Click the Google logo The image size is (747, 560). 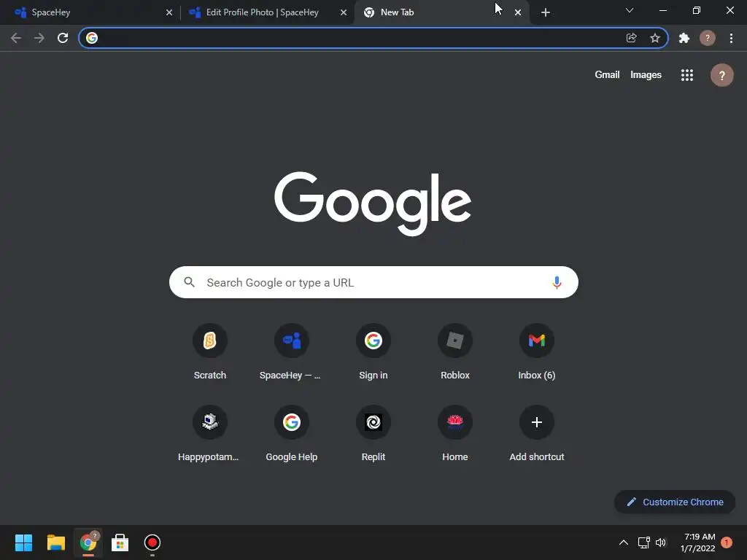tap(373, 203)
